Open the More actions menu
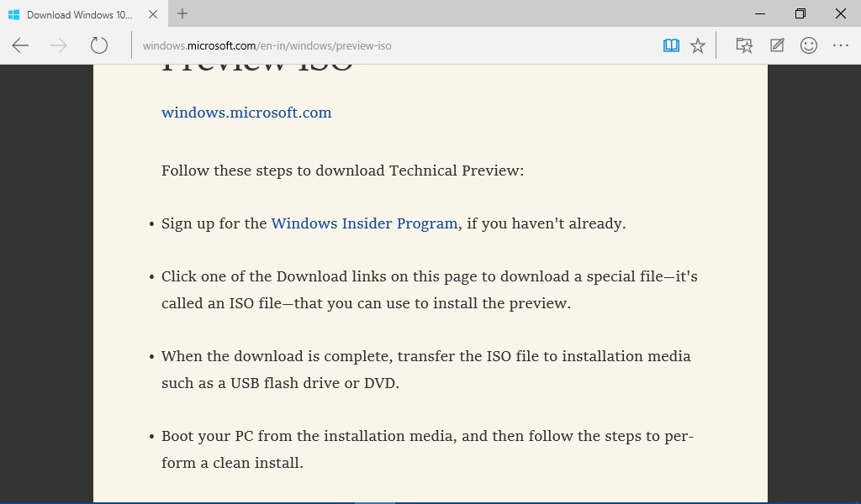The image size is (861, 504). click(x=841, y=45)
